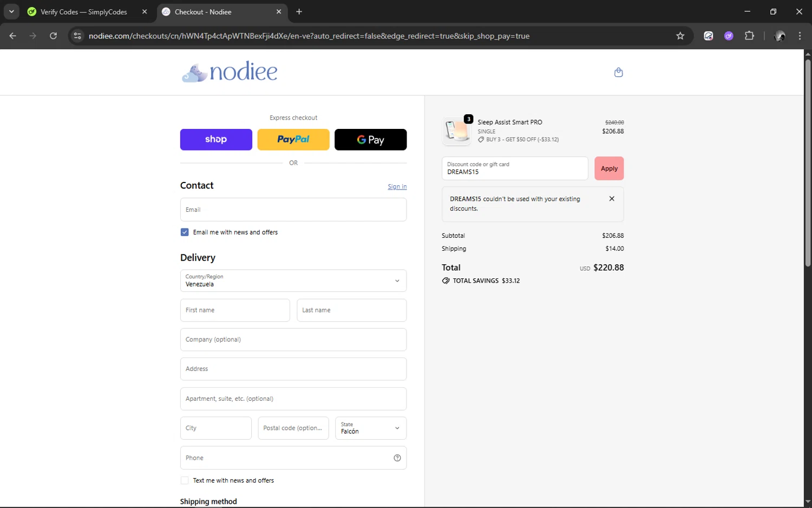Viewport: 812px width, 508px height.
Task: Click into the Last name field
Action: (x=352, y=310)
